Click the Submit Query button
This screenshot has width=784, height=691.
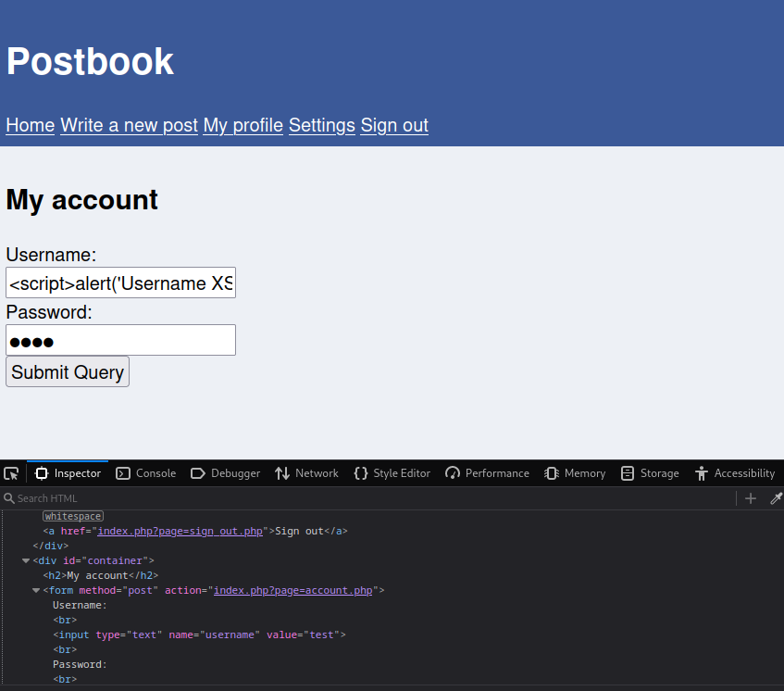point(68,371)
